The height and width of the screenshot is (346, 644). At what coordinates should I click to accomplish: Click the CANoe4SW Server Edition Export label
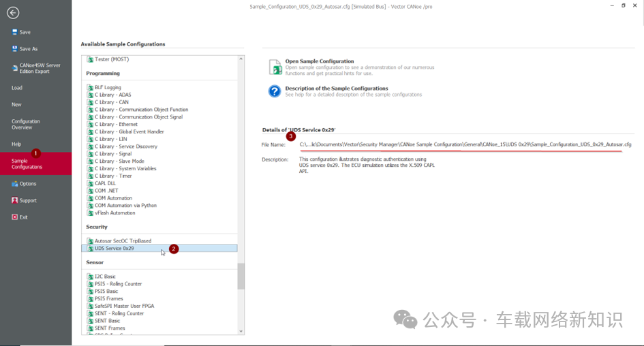[40, 68]
